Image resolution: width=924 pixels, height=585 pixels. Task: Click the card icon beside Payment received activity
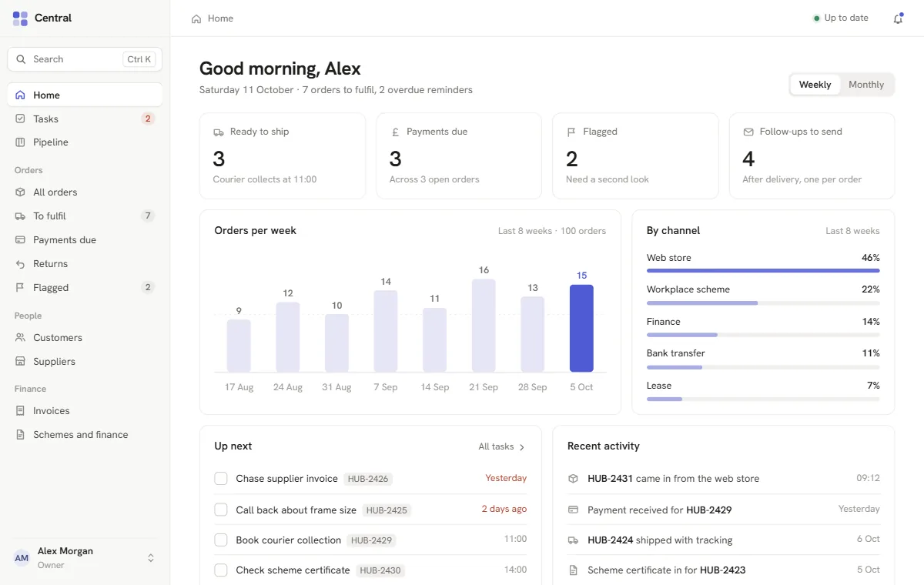(573, 510)
